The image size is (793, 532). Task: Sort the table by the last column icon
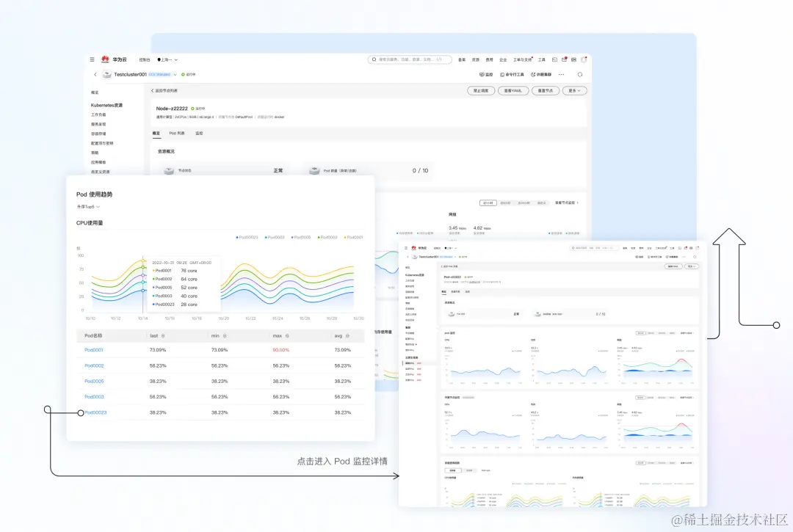tap(163, 336)
